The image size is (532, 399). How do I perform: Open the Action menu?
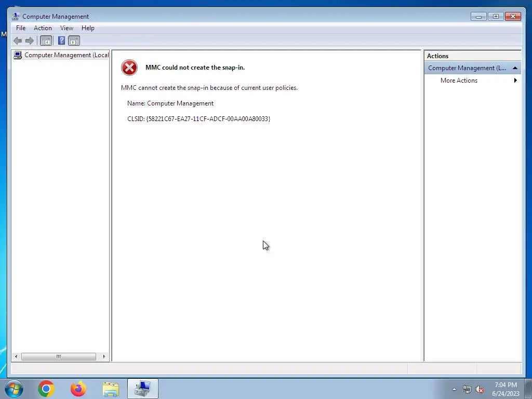(43, 28)
